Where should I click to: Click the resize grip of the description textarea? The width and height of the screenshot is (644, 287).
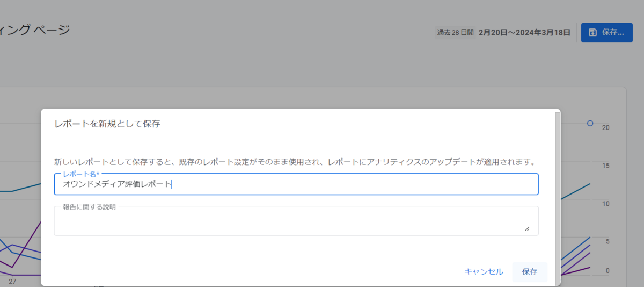pyautogui.click(x=527, y=228)
